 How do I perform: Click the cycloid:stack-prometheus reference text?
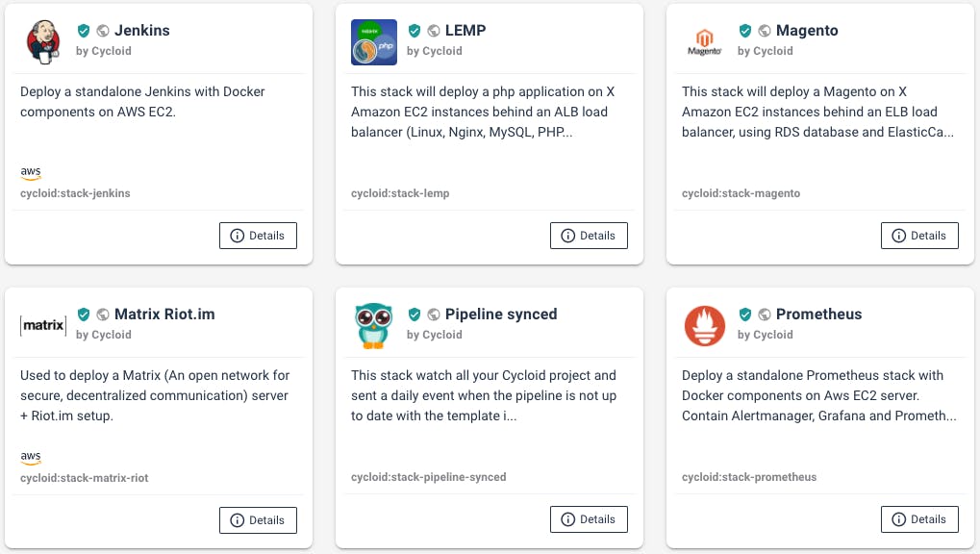pyautogui.click(x=749, y=477)
